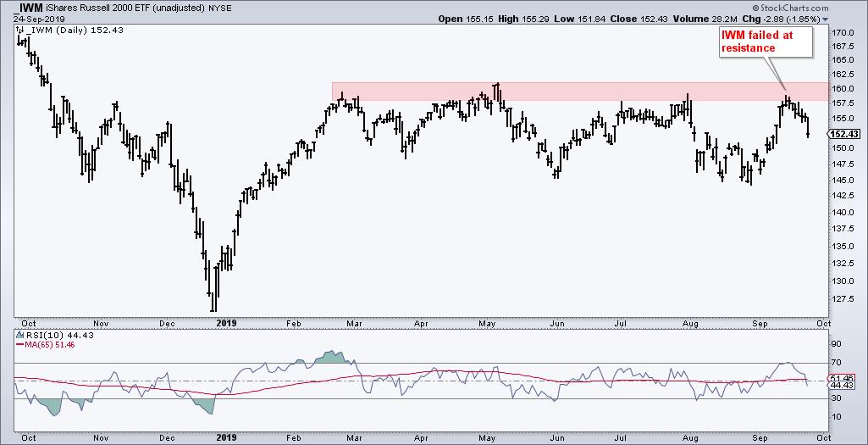
Task: Open the down arrow beside the Chg value
Action: click(826, 19)
